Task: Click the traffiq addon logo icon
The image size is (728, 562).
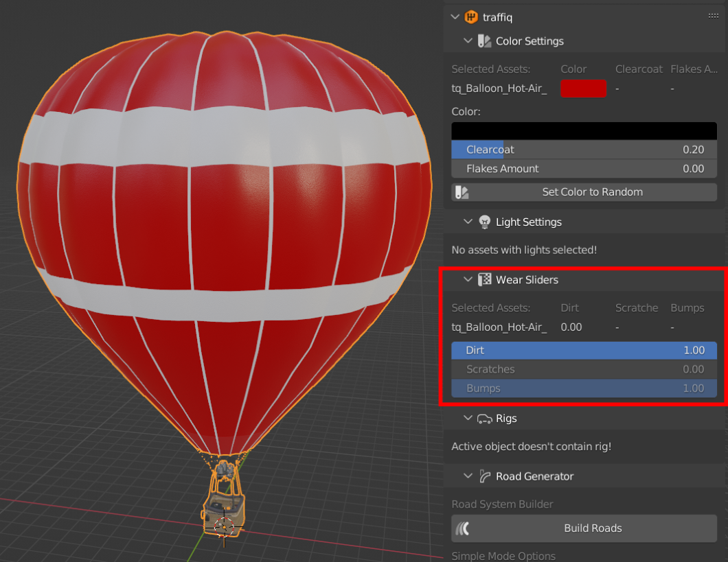Action: pos(471,17)
